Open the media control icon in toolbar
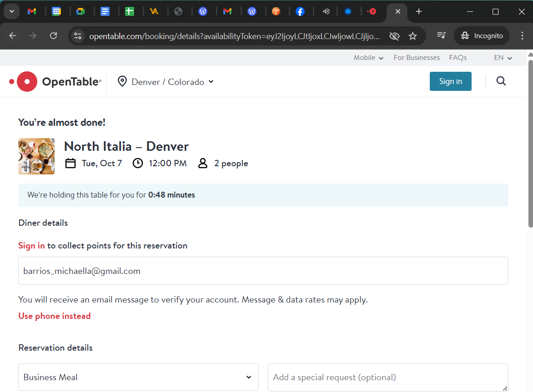 (x=441, y=36)
